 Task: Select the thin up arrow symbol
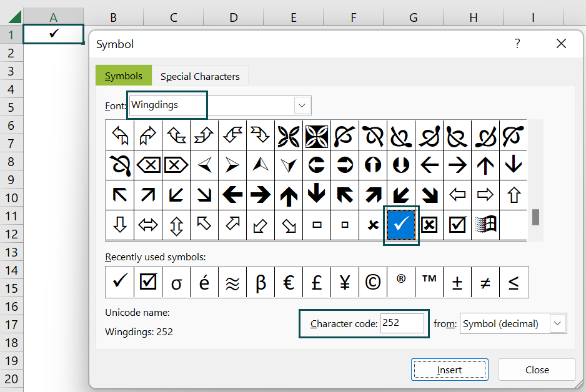click(x=485, y=165)
